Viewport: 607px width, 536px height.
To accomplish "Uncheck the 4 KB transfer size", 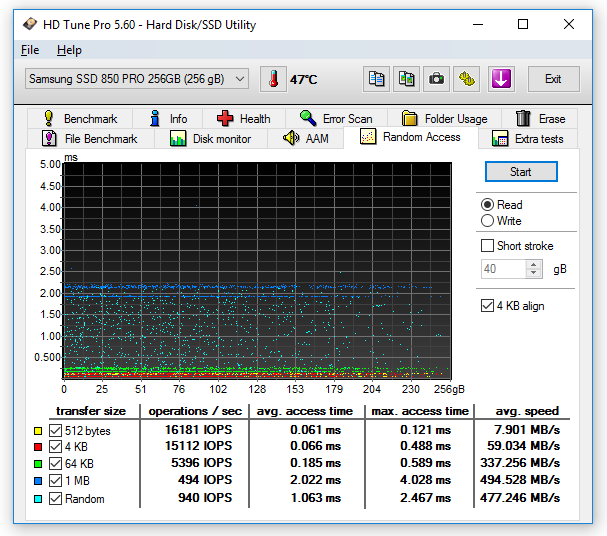I will coord(55,447).
